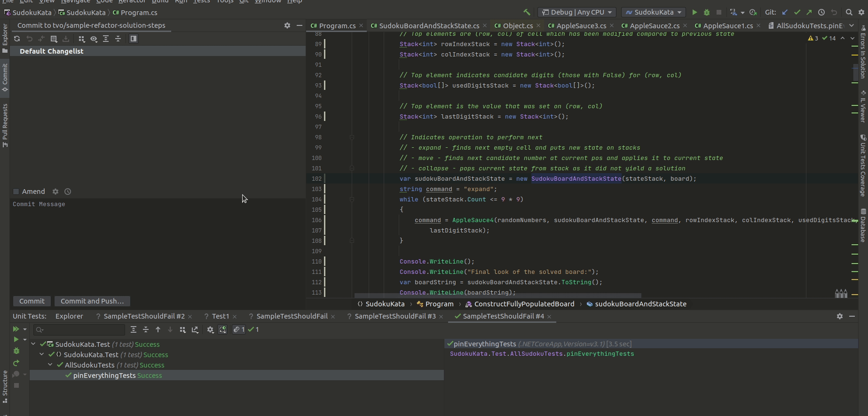Image resolution: width=868 pixels, height=416 pixels.
Task: Toggle the diff preview panel button
Action: tap(134, 39)
